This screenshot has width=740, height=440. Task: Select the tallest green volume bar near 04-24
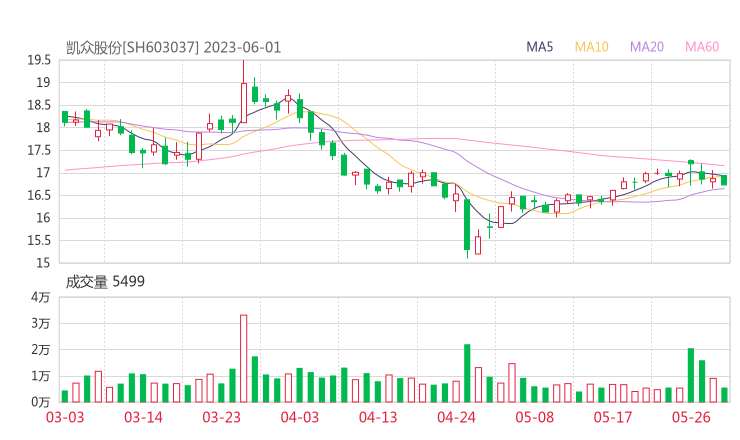click(x=467, y=373)
